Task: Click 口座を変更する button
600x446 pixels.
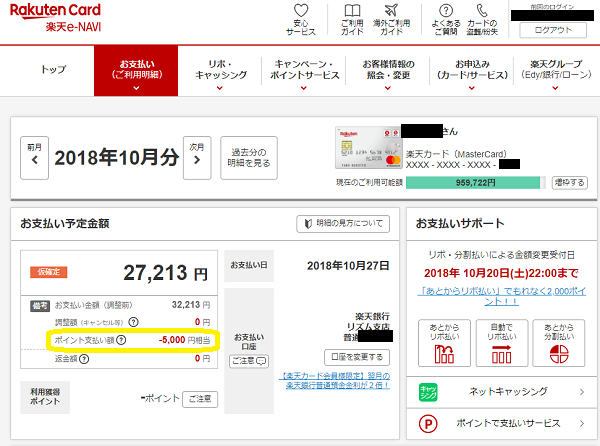Action: click(357, 357)
